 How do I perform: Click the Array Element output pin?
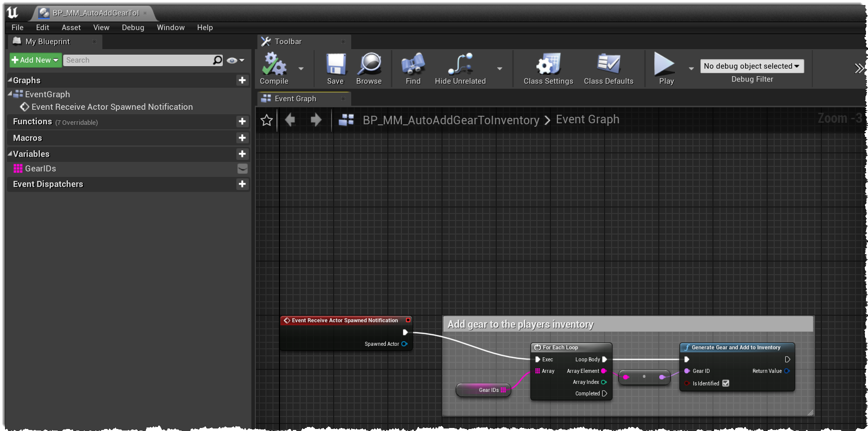click(604, 371)
